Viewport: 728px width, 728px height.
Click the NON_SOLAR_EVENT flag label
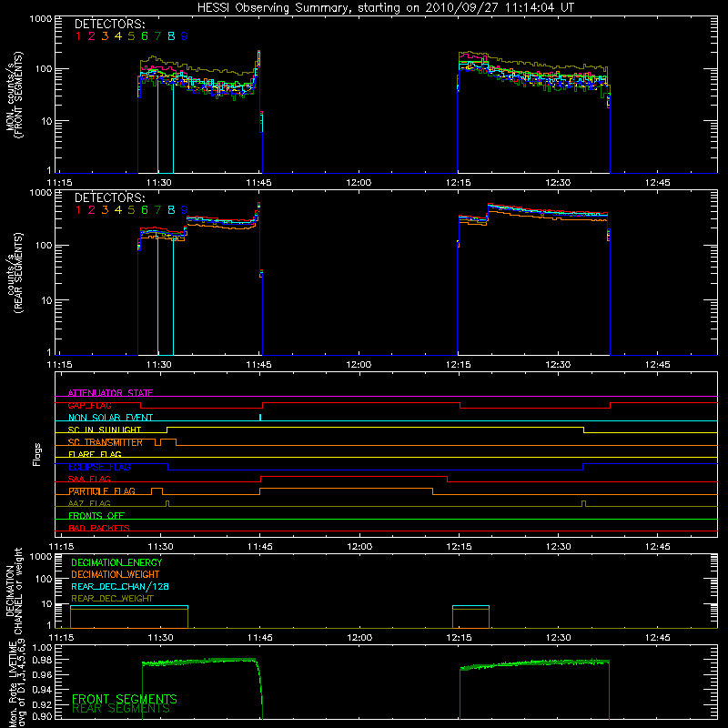(x=110, y=418)
